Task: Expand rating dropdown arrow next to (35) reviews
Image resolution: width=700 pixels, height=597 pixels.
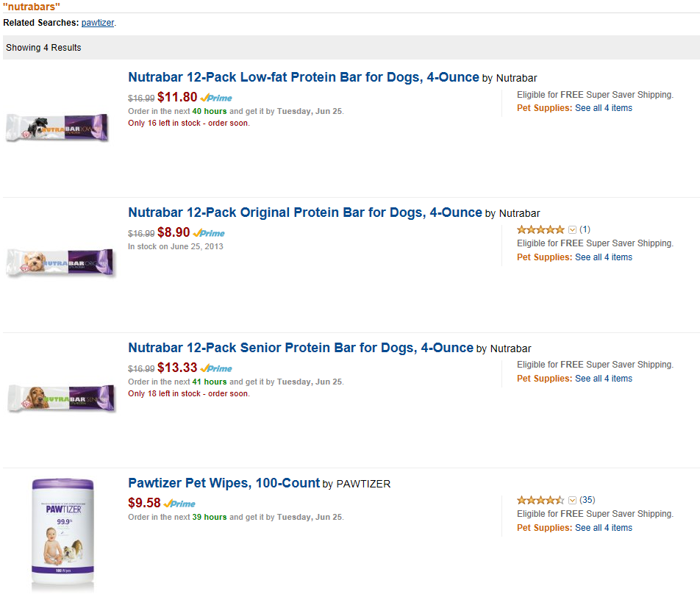Action: pyautogui.click(x=572, y=500)
